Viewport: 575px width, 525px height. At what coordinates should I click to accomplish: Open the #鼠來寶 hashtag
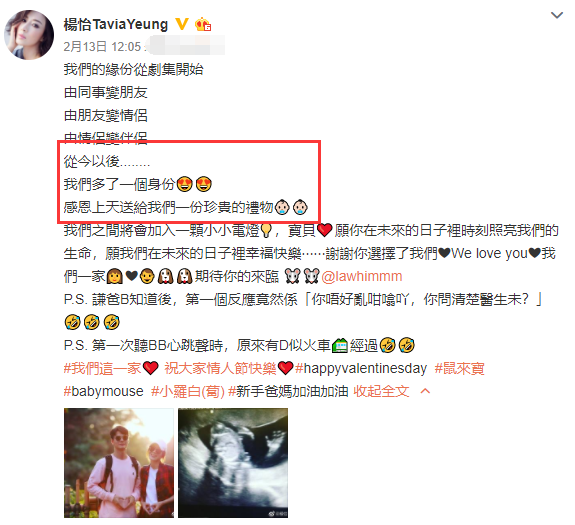tap(459, 368)
